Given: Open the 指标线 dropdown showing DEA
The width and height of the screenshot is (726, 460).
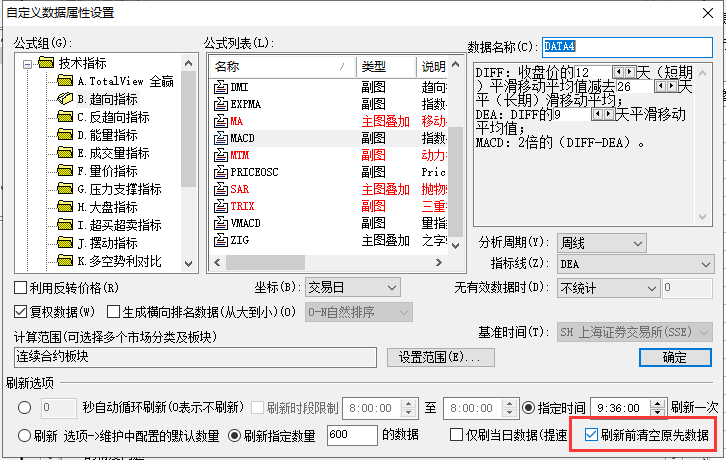Looking at the screenshot, I should click(635, 265).
